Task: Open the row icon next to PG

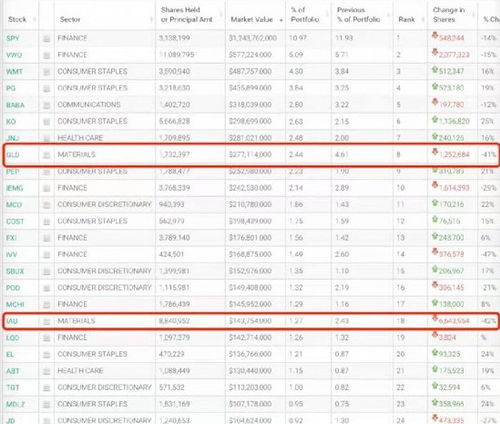Action: click(47, 89)
